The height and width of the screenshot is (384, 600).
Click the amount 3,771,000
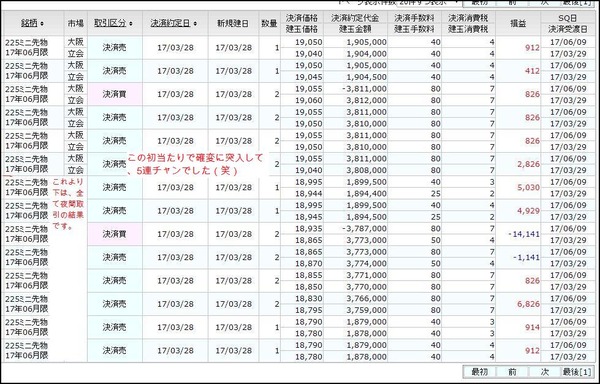click(x=367, y=275)
